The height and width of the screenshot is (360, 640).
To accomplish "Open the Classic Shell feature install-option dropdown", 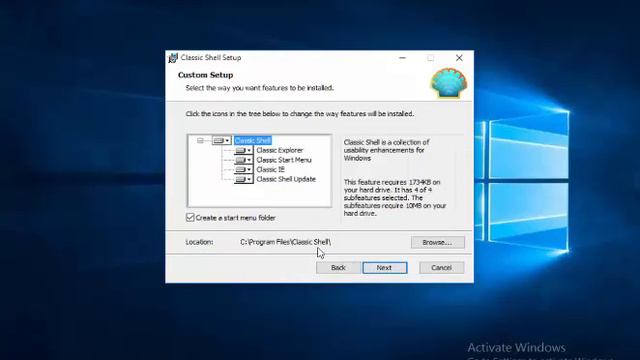I will (x=222, y=140).
